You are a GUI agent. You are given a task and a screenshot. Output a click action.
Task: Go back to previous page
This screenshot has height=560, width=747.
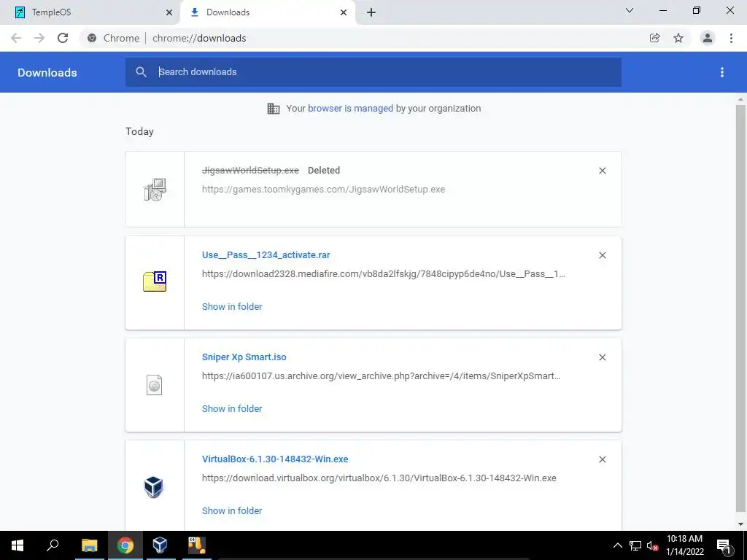click(x=16, y=38)
